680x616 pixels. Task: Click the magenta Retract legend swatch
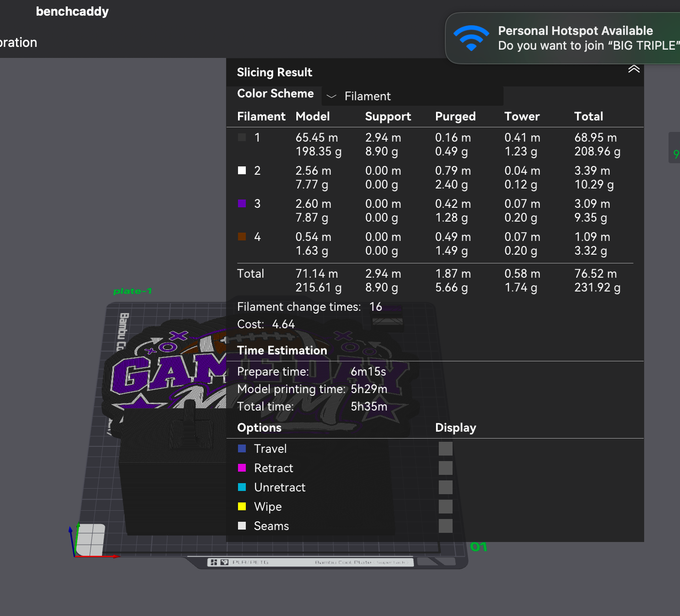tap(242, 468)
